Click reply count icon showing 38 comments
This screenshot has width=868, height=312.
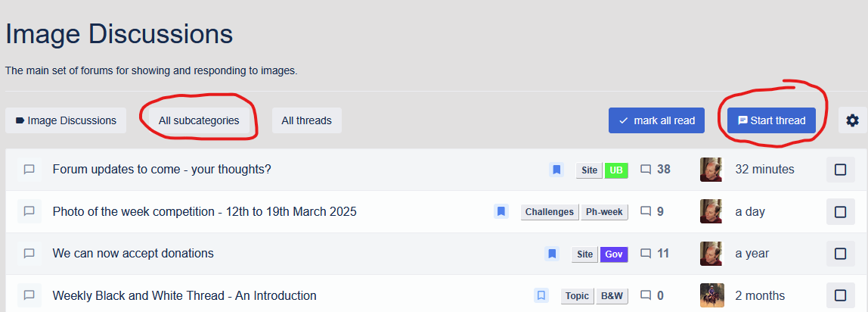click(646, 170)
